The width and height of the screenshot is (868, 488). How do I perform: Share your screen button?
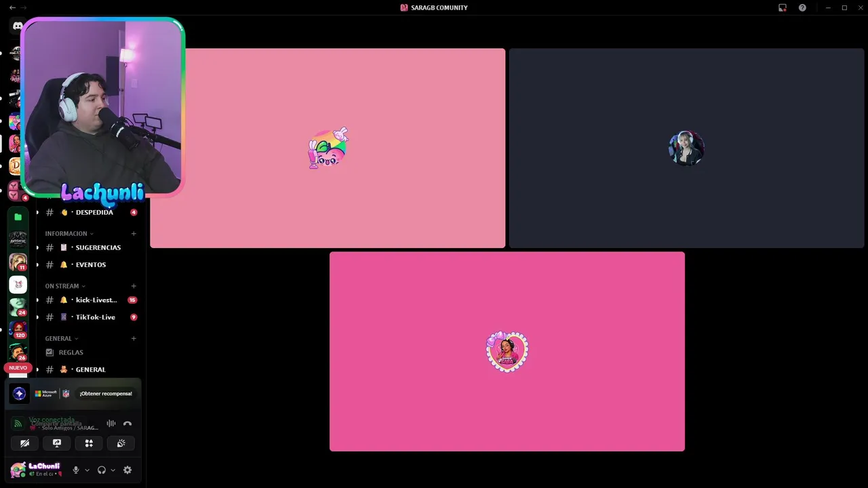coord(57,443)
